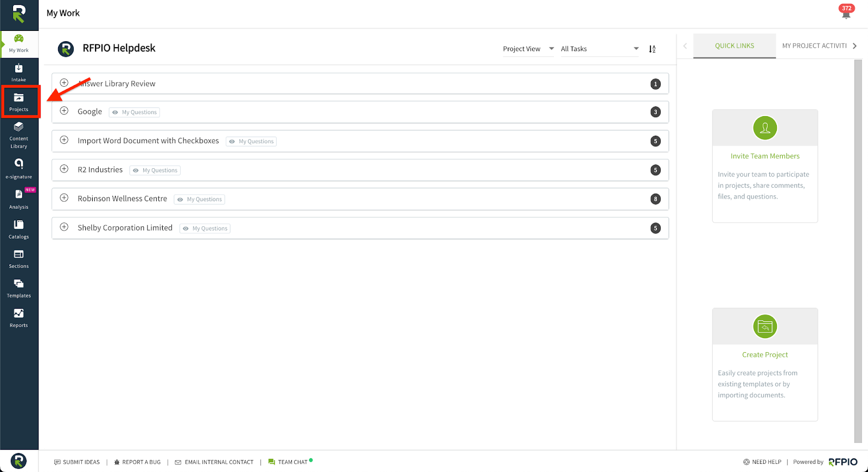Open Analysis in the sidebar
Viewport: 868px width, 472px height.
click(18, 199)
